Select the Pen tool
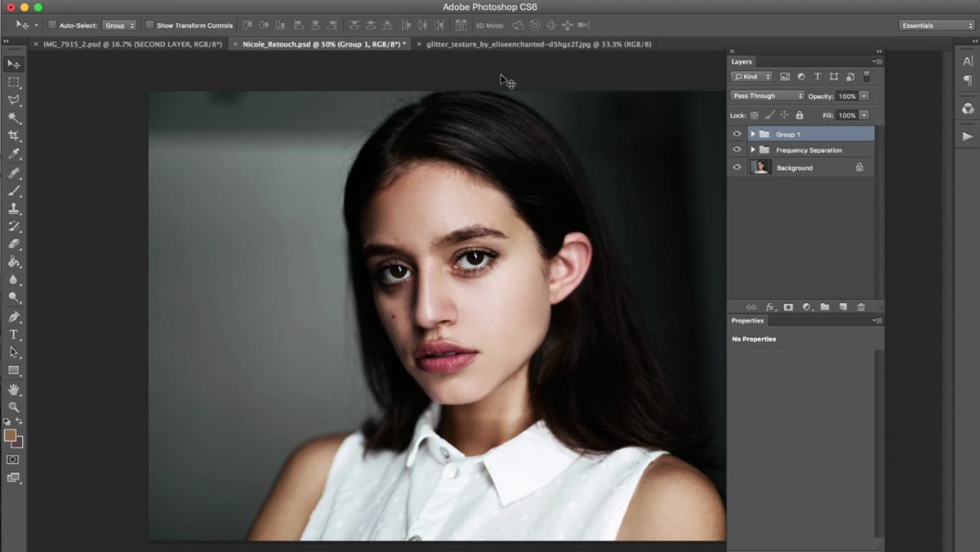980x552 pixels. coord(14,317)
